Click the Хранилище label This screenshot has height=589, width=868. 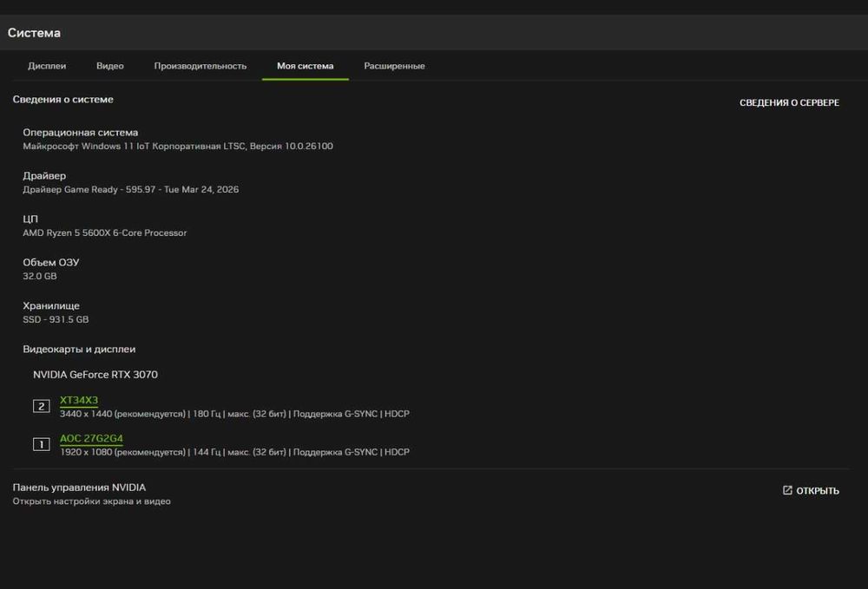(51, 305)
